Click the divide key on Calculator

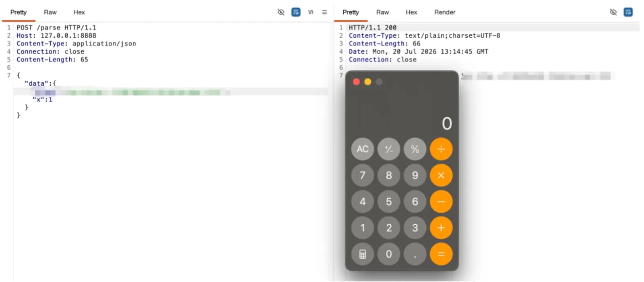point(441,149)
